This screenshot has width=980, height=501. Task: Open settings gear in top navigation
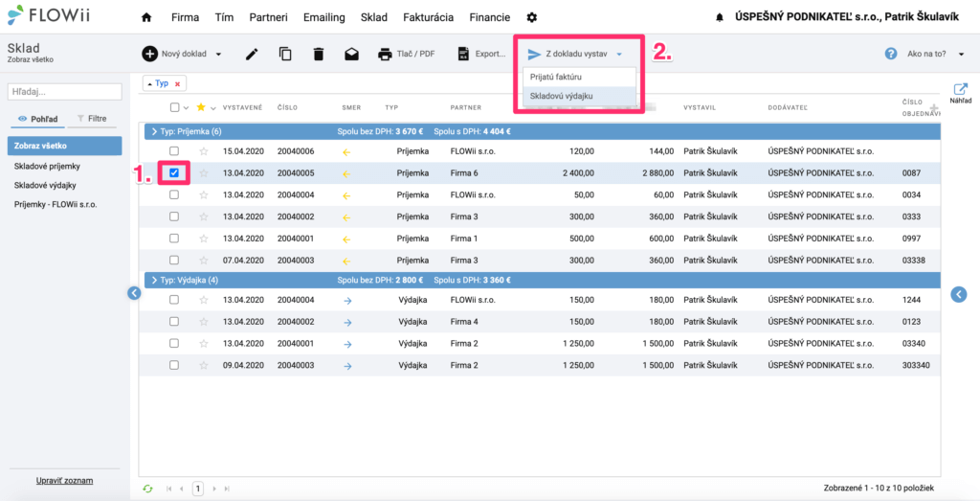[x=532, y=17]
